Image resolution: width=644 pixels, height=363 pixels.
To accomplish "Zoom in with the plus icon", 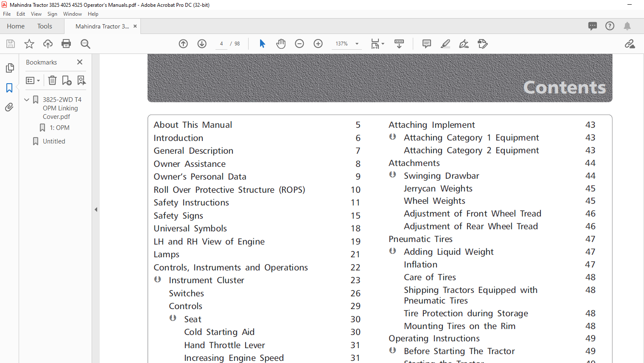I will coord(318,44).
